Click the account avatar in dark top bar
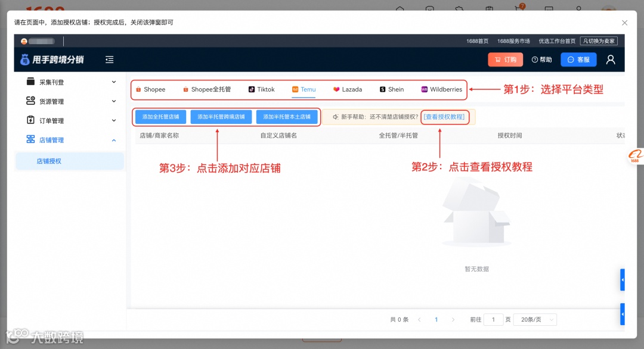The image size is (644, 349). click(24, 41)
